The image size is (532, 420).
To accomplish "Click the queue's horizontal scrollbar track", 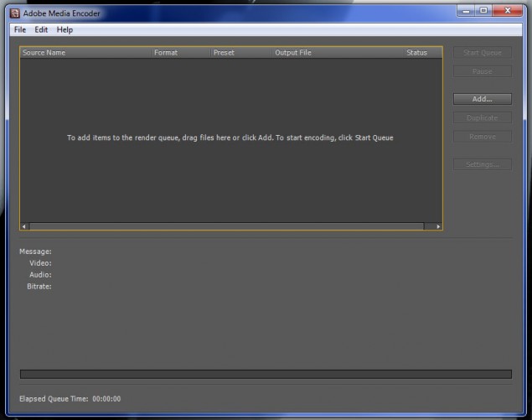I will coord(230,226).
